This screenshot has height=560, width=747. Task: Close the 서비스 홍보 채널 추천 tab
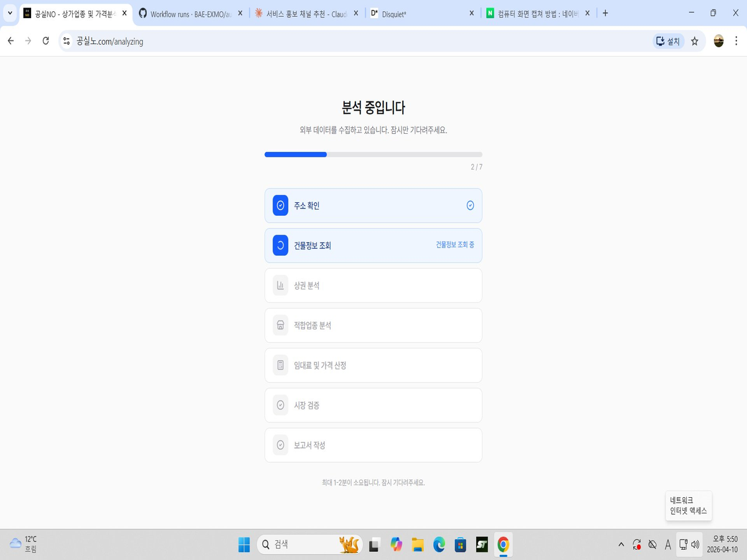tap(356, 13)
